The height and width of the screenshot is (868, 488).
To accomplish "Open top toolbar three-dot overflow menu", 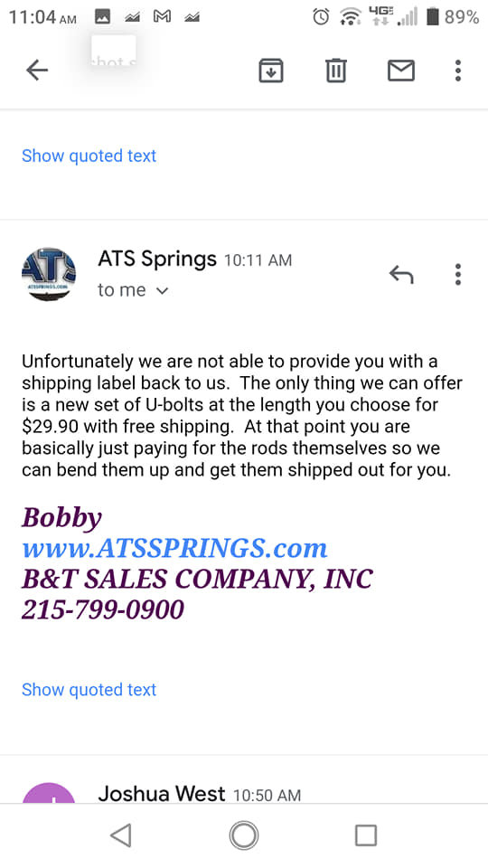I will pyautogui.click(x=458, y=71).
